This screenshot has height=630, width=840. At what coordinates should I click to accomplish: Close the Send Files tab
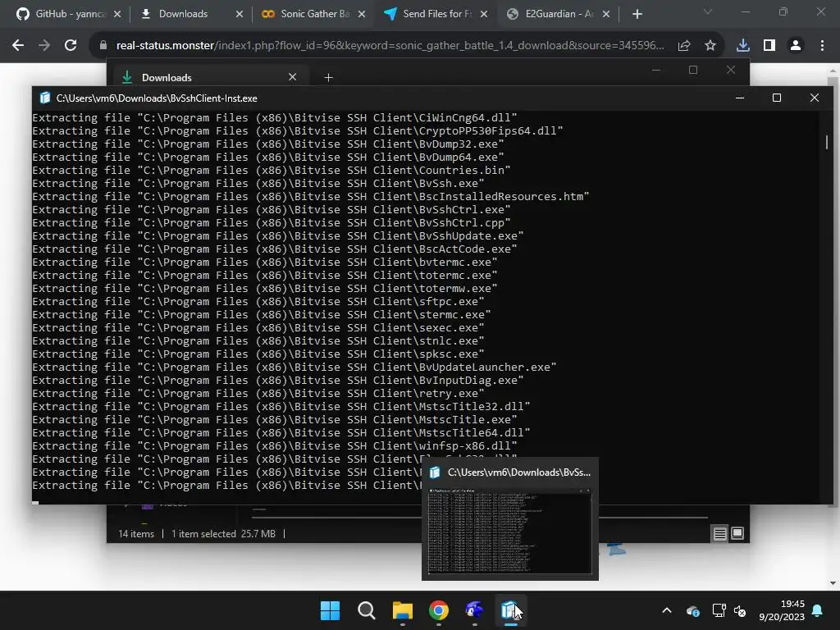pyautogui.click(x=484, y=15)
